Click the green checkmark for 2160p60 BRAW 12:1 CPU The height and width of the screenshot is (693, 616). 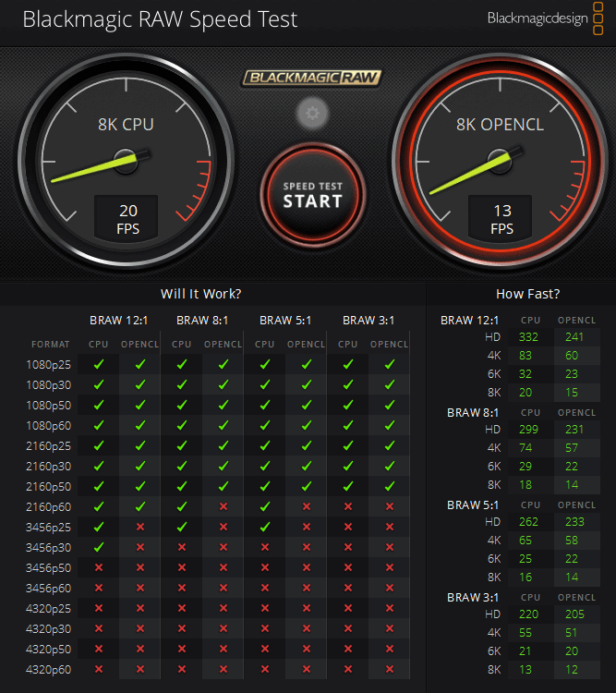(99, 506)
